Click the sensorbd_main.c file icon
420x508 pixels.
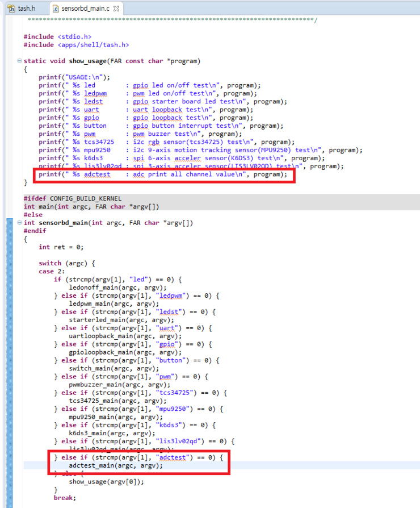(x=56, y=9)
